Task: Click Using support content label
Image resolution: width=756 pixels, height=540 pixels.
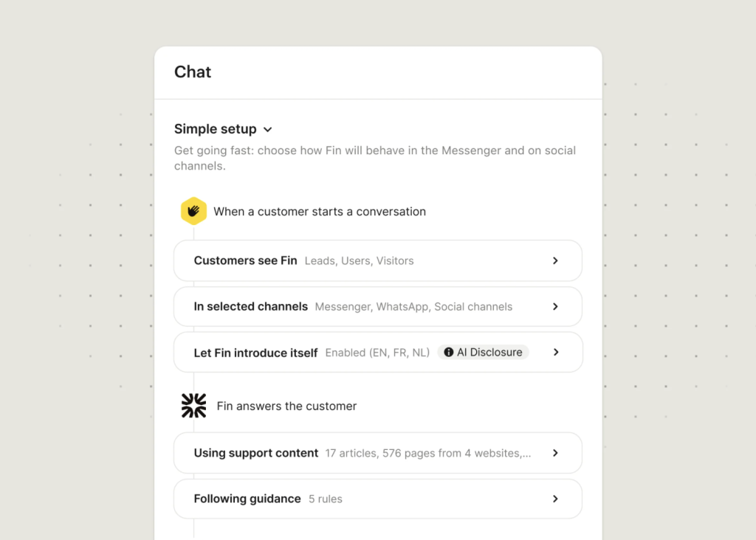Action: click(x=255, y=453)
